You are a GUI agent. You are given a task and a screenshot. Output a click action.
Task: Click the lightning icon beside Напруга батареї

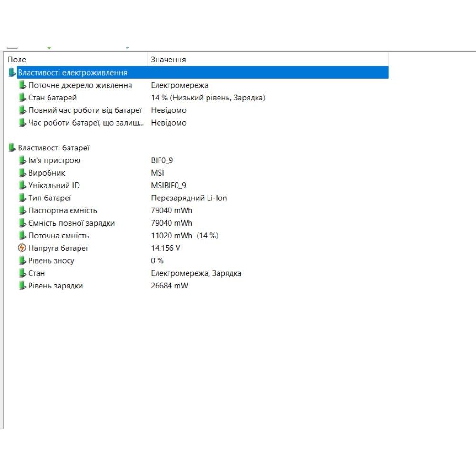(22, 248)
